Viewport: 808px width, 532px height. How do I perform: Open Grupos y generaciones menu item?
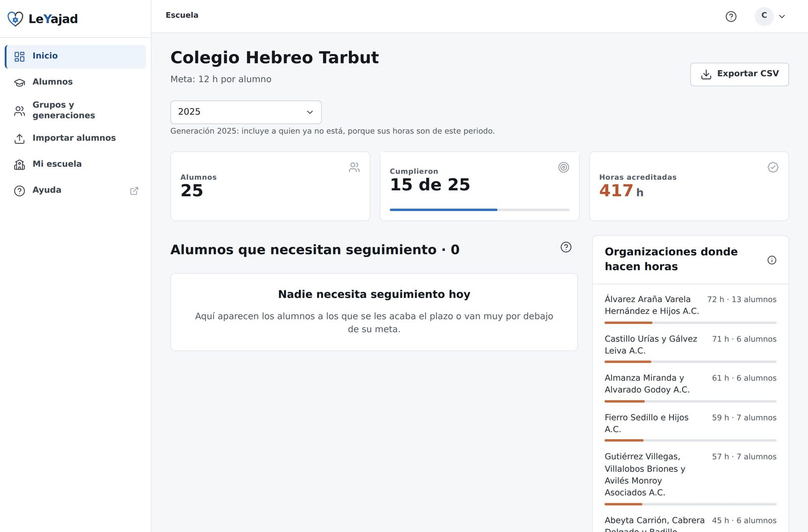75,111
